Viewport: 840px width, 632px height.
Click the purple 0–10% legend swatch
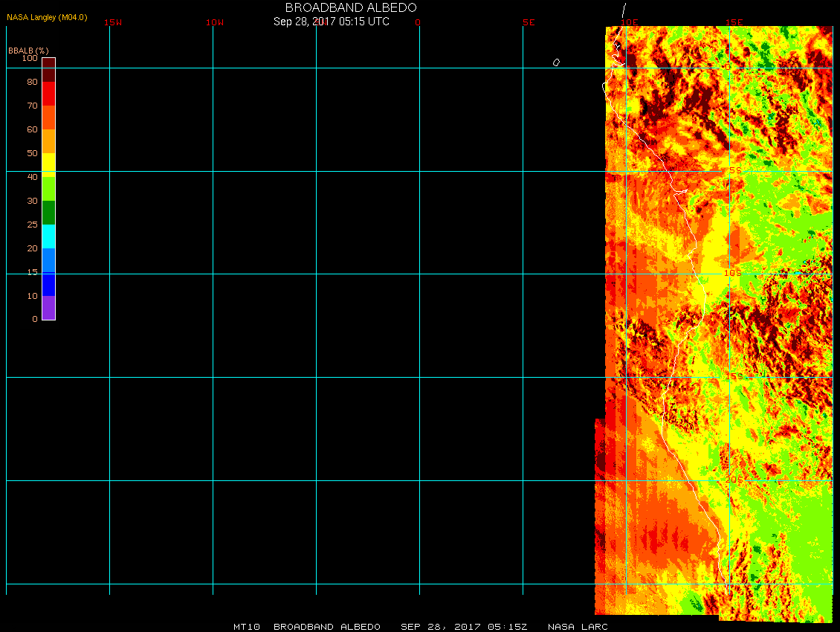click(48, 308)
